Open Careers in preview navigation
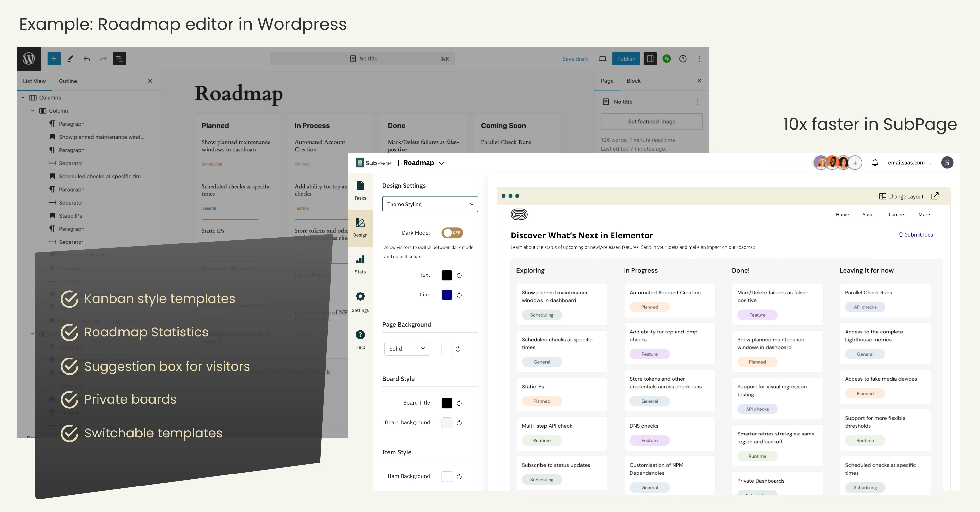The height and width of the screenshot is (512, 980). click(x=897, y=215)
